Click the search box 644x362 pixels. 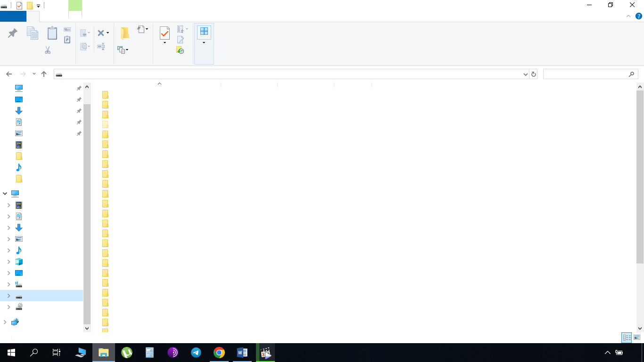(590, 74)
